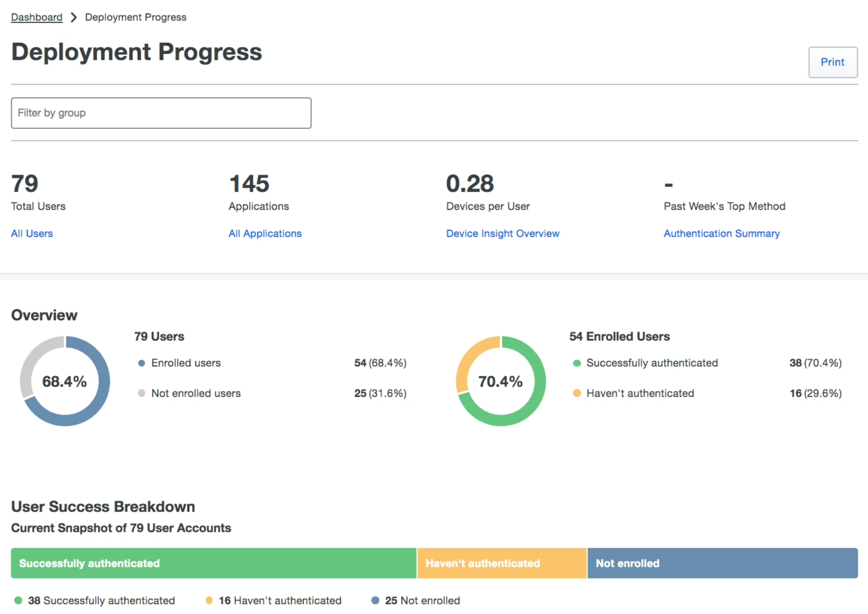Click the orange Haven't authenticated bar segment
The width and height of the screenshot is (868, 614).
(x=501, y=563)
